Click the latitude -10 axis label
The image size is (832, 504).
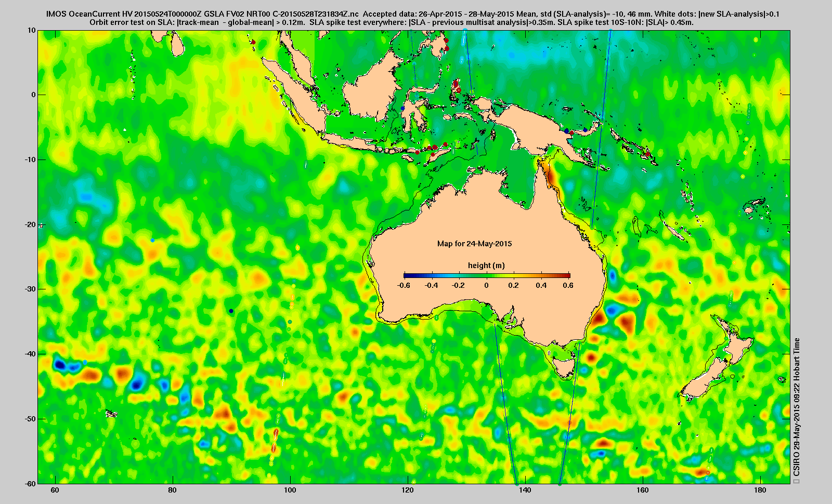coord(30,160)
